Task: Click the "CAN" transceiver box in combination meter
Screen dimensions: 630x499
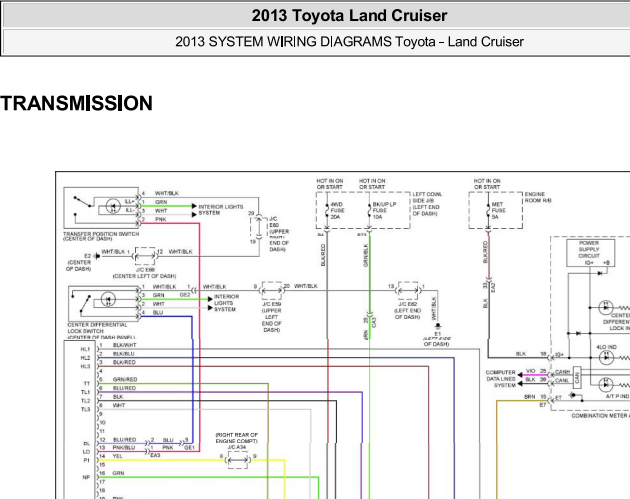Action: point(577,376)
